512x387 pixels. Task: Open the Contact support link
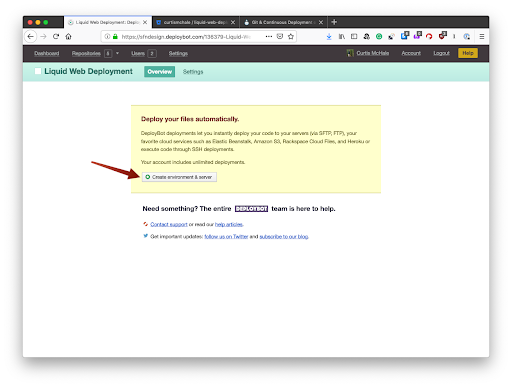pos(169,224)
